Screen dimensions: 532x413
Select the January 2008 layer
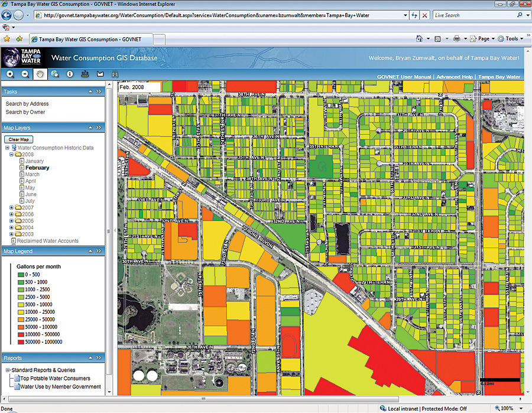(34, 161)
